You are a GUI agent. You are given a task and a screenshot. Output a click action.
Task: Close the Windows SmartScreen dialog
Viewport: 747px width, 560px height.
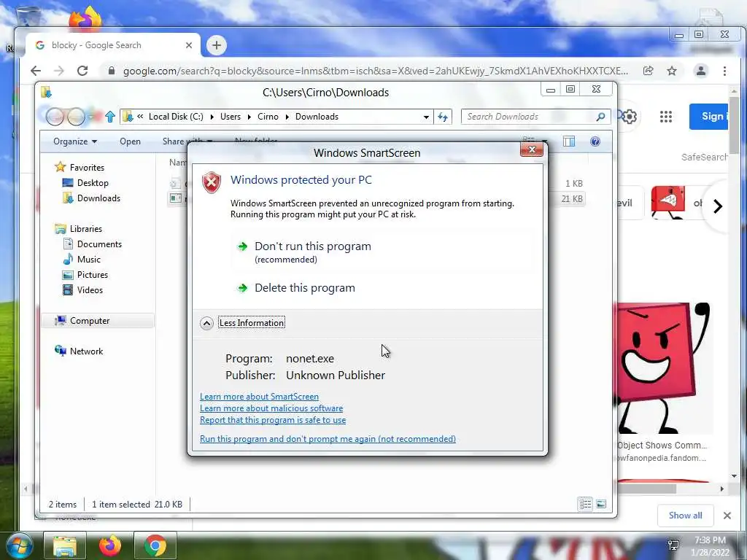coord(532,149)
